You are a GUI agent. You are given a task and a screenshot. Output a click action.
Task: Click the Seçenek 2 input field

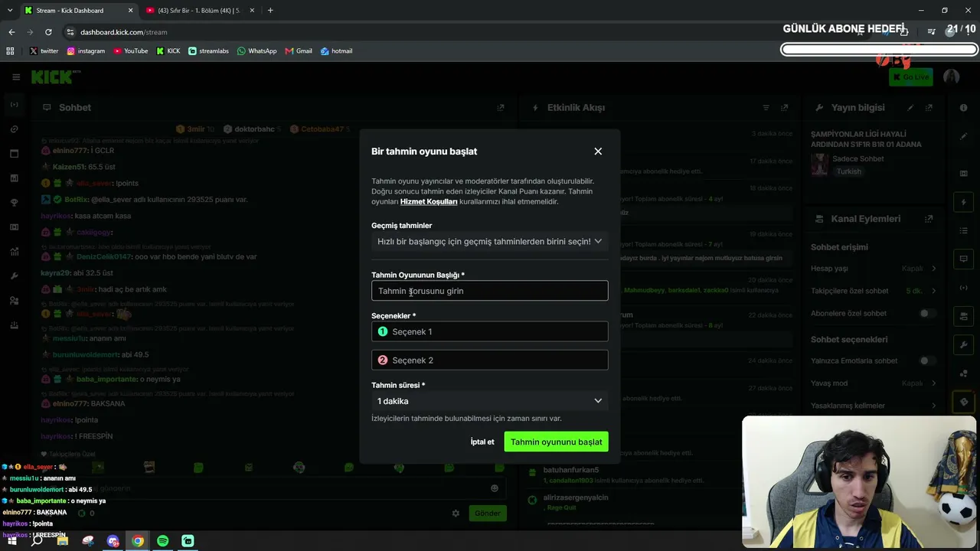tap(490, 360)
